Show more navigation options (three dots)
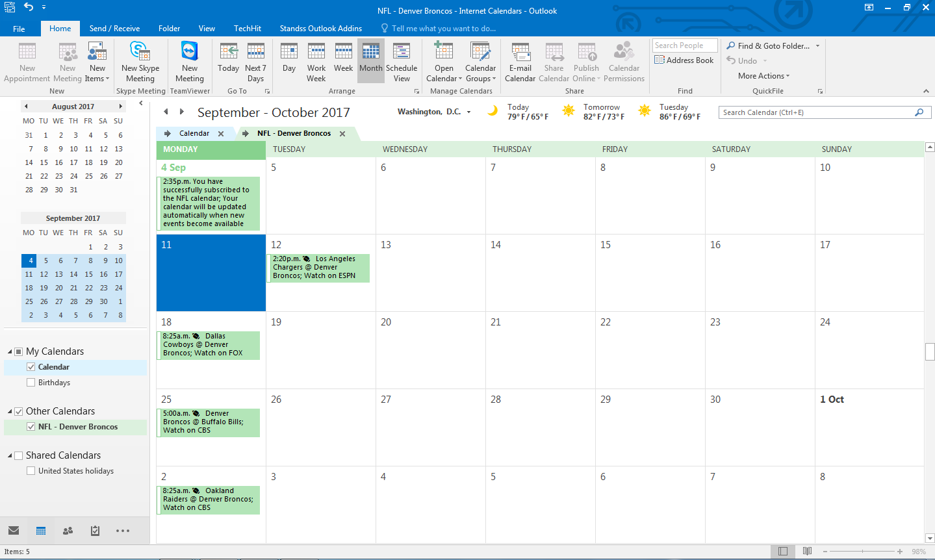The image size is (935, 560). (123, 531)
